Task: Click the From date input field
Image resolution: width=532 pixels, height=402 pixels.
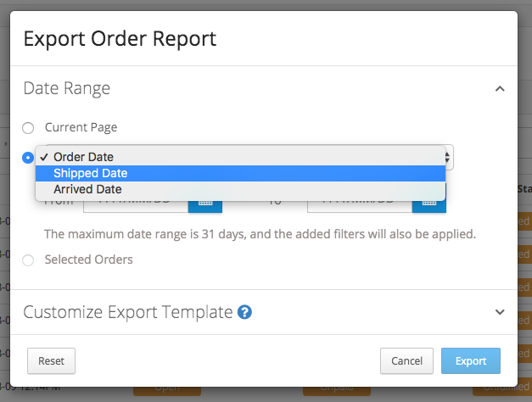Action: tap(136, 205)
